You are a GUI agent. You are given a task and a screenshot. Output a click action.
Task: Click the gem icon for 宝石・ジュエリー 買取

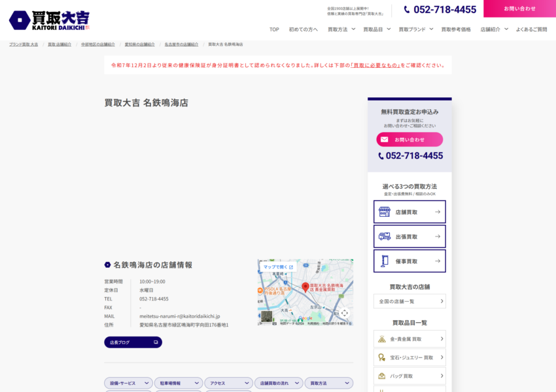point(382,357)
